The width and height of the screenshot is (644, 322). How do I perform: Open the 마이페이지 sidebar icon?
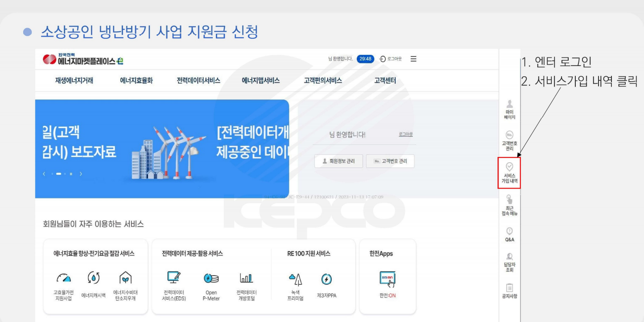509,110
